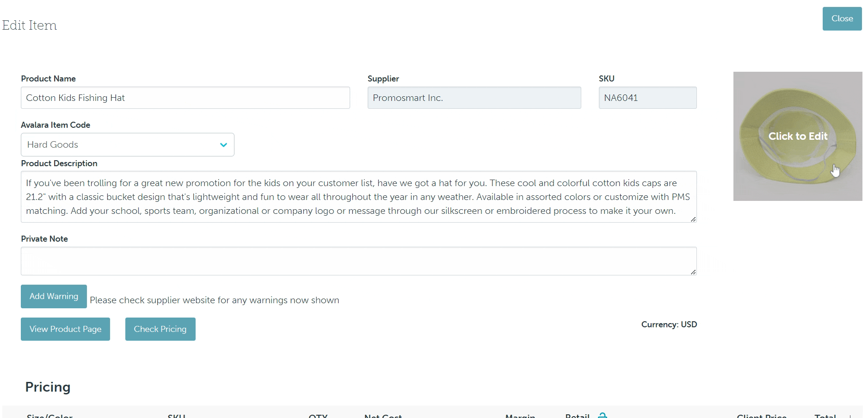Click the Client Price column header

tap(761, 416)
